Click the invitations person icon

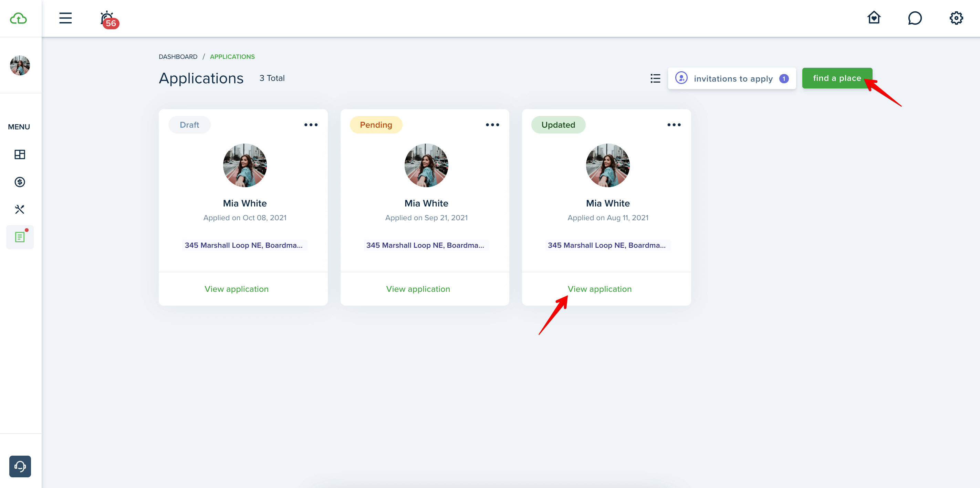(x=681, y=78)
